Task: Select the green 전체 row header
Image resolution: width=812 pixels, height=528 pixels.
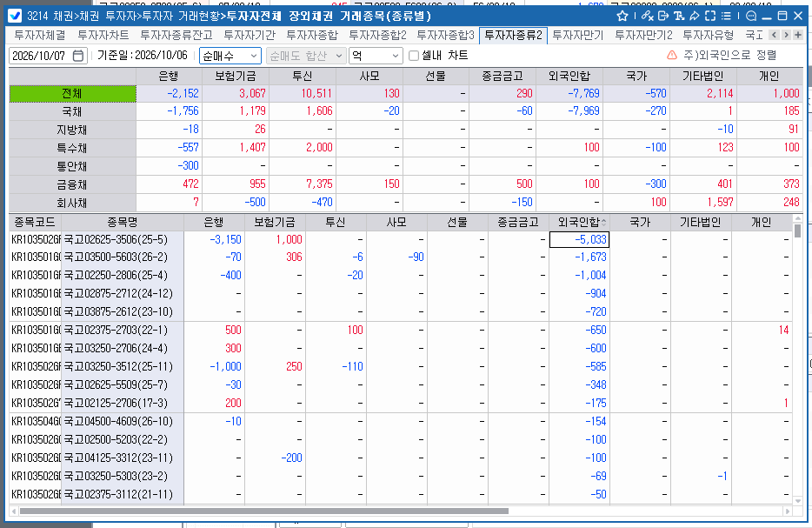Action: coord(72,93)
